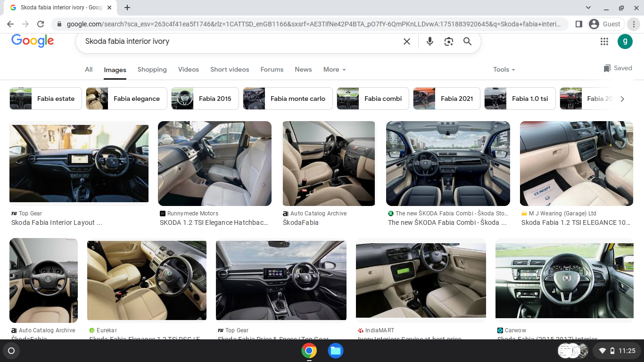The height and width of the screenshot is (362, 644).
Task: Click Runnymede Motors source label
Action: click(193, 214)
